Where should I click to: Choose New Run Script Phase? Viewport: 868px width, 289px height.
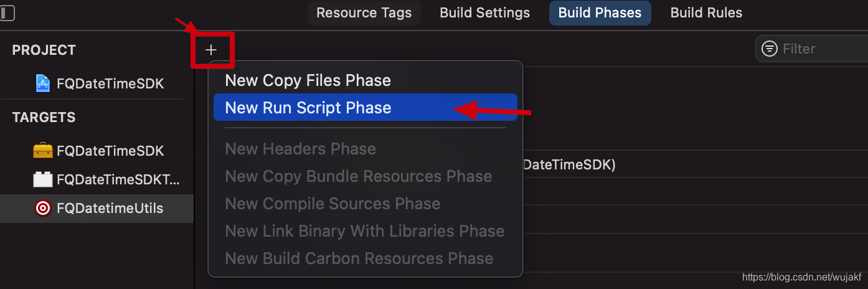point(365,108)
